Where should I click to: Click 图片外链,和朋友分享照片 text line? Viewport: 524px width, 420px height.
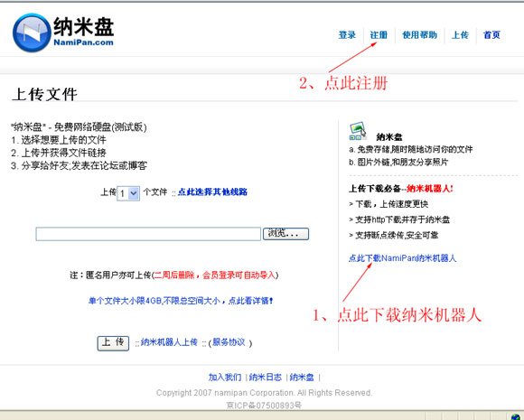point(403,162)
